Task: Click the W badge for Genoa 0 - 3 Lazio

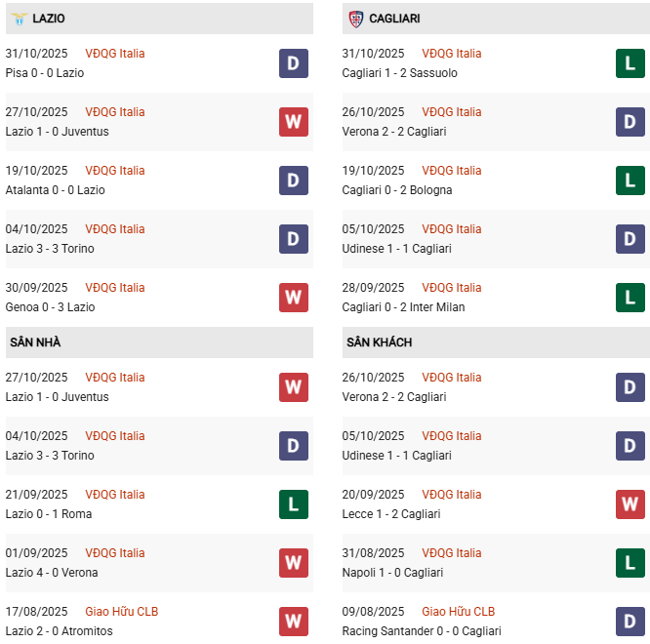Action: tap(294, 298)
